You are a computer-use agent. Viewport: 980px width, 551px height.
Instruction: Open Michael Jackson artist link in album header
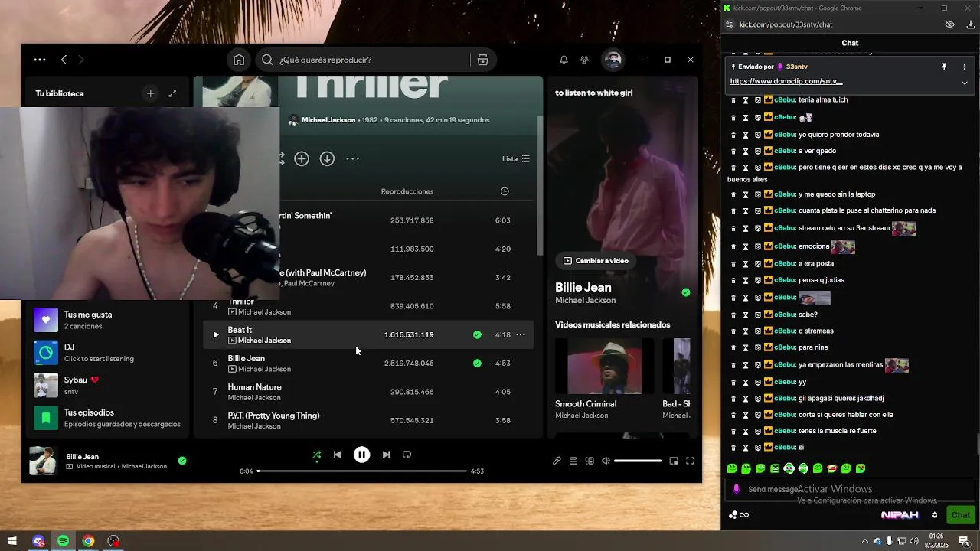tap(328, 120)
